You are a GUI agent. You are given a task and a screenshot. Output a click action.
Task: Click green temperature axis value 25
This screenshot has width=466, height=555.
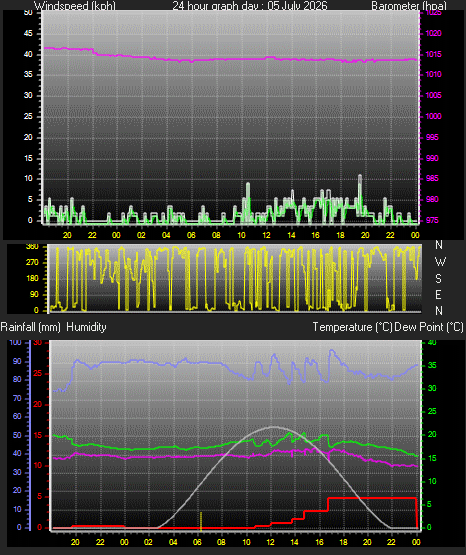tap(432, 411)
